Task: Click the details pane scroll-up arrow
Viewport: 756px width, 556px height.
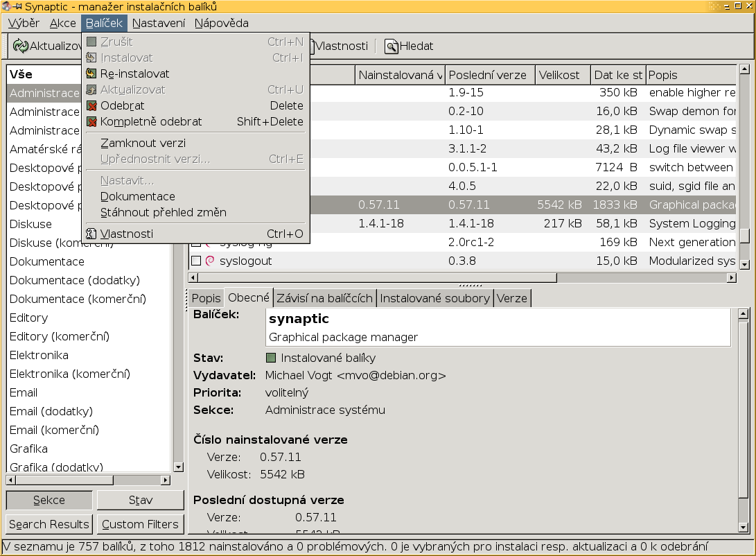Action: [x=744, y=314]
